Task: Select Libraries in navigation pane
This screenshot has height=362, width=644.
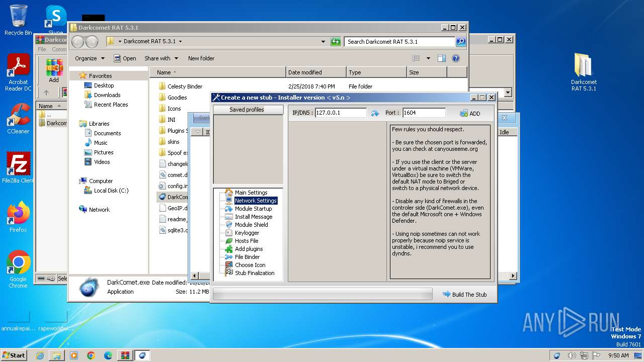Action: (x=99, y=124)
